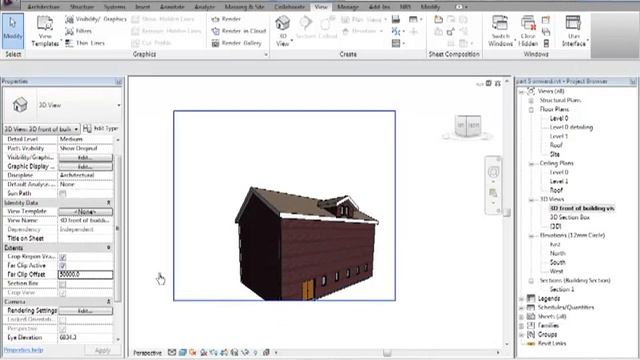
Task: Collapse the Camera section
Action: tap(109, 302)
